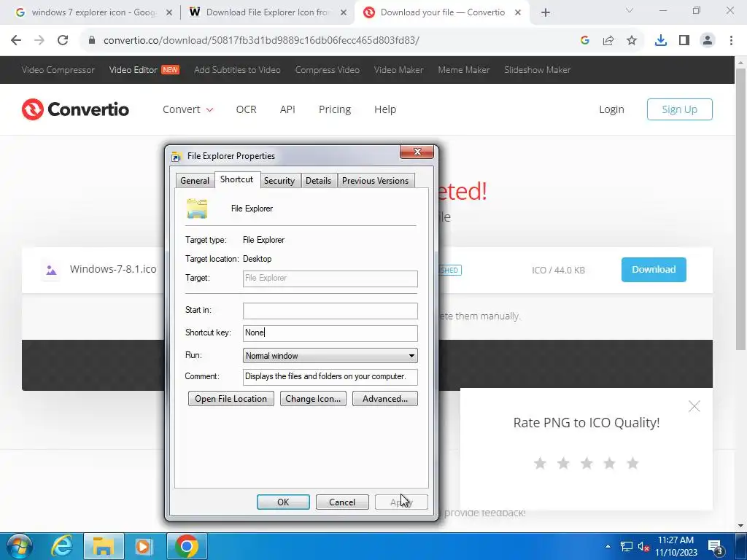Image resolution: width=747 pixels, height=560 pixels.
Task: Go back using the browser back arrow
Action: coord(16,41)
